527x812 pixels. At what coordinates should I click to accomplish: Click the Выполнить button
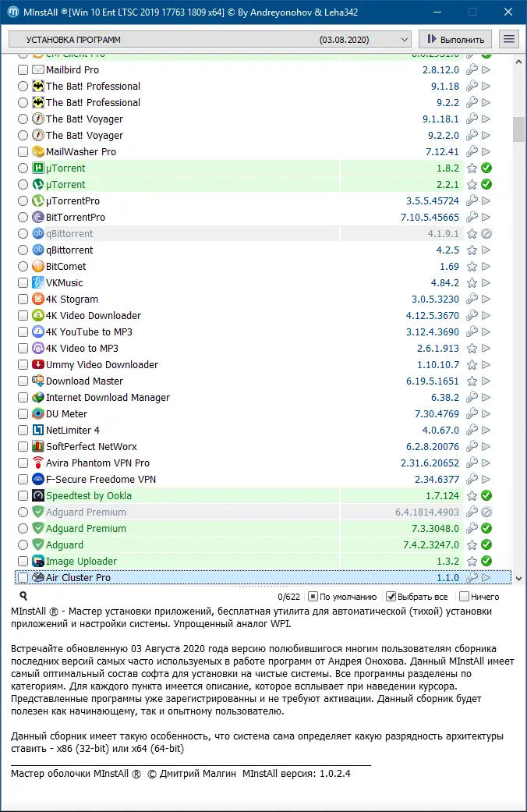coord(456,39)
